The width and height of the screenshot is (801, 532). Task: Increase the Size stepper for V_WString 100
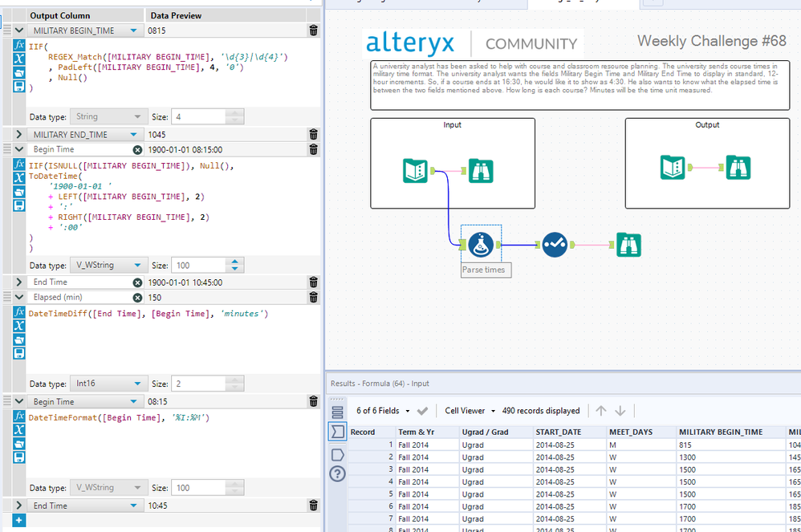[x=235, y=262]
